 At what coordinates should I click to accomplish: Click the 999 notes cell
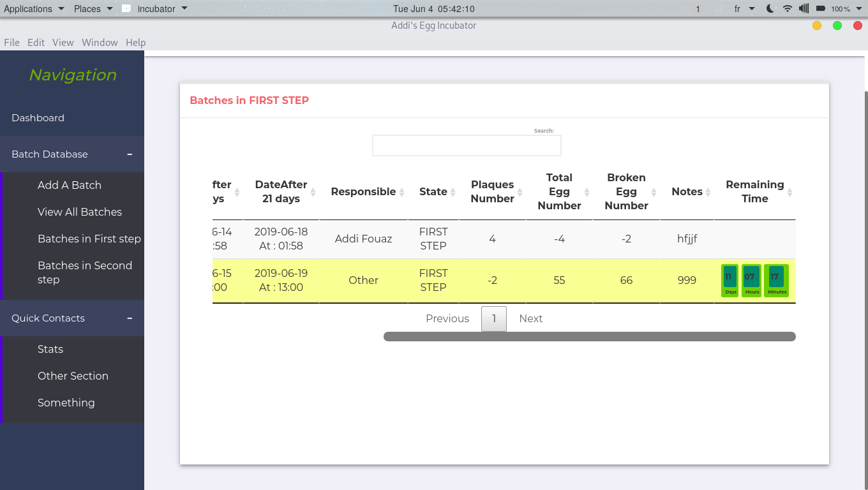click(687, 280)
